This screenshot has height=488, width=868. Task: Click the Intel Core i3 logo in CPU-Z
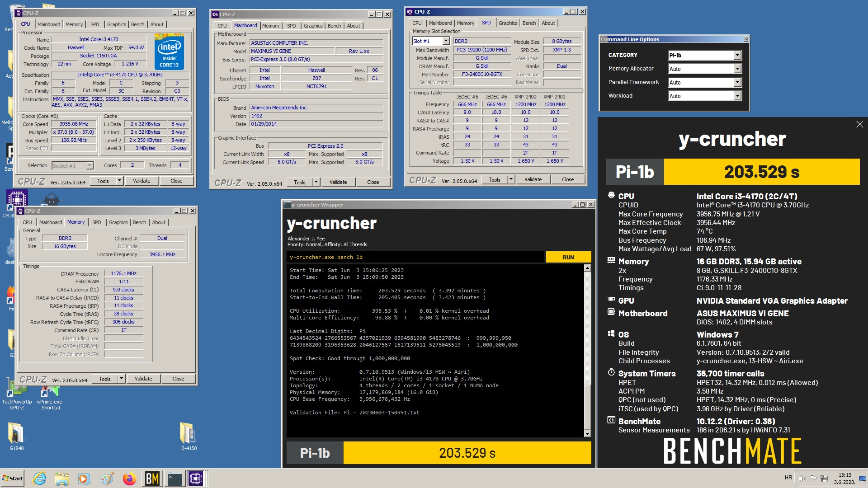(x=169, y=52)
